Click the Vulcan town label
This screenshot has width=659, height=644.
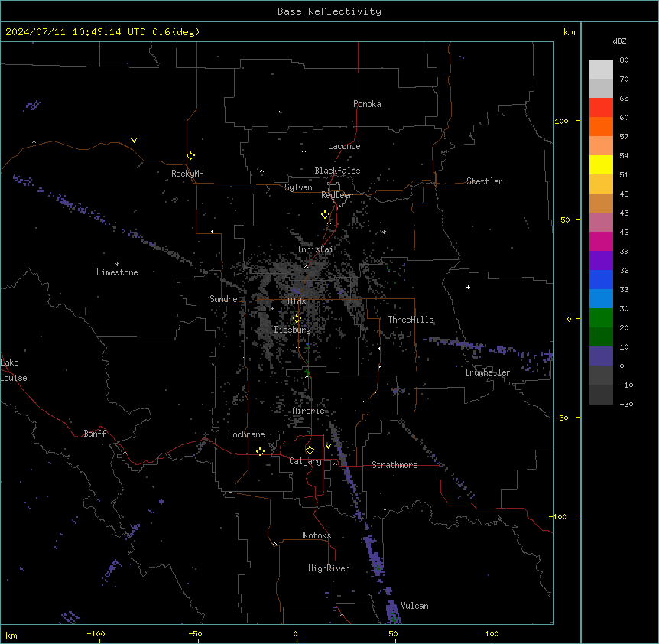pos(415,606)
